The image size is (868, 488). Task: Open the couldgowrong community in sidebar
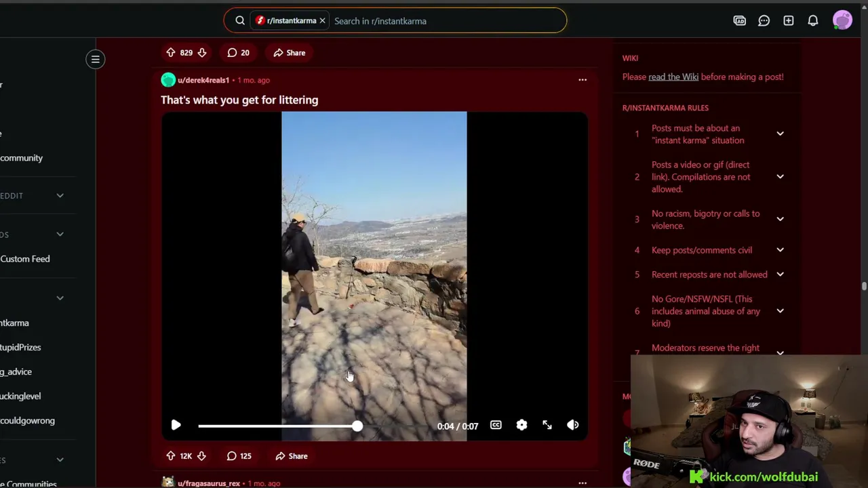(27, 421)
